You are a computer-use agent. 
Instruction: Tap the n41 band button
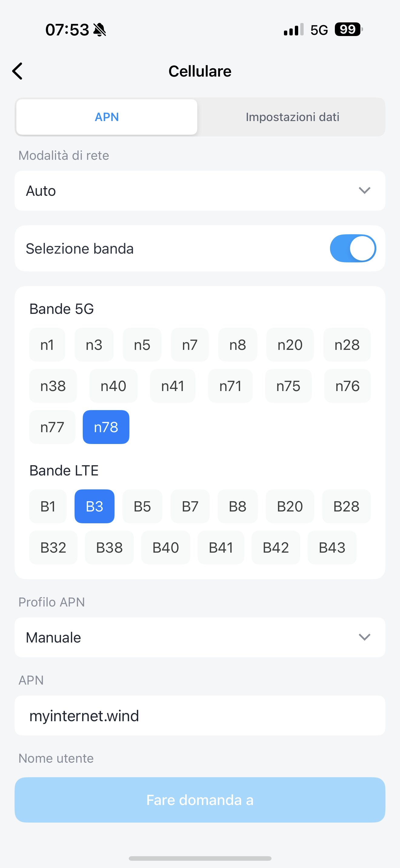(x=173, y=386)
